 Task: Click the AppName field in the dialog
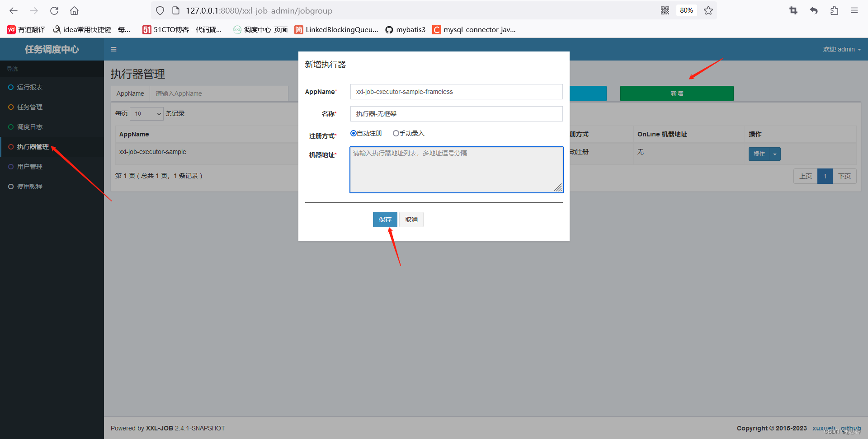[456, 92]
